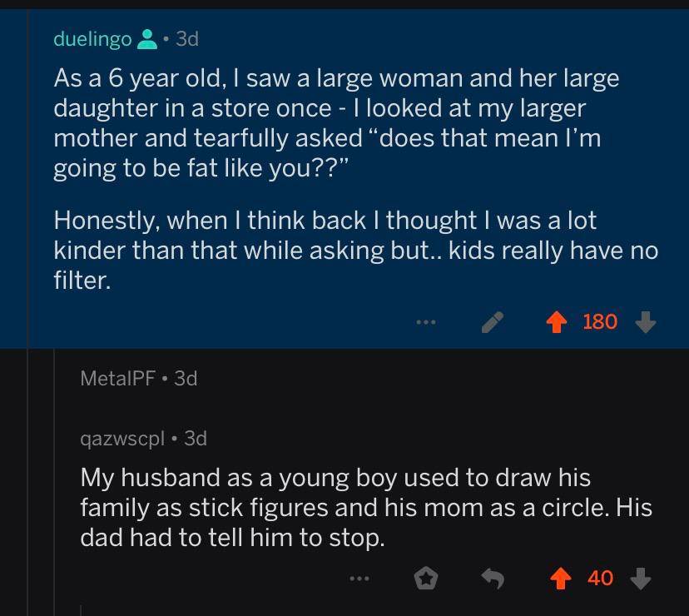The height and width of the screenshot is (616, 689).
Task: Upvote duelingo's comment
Action: 557,322
